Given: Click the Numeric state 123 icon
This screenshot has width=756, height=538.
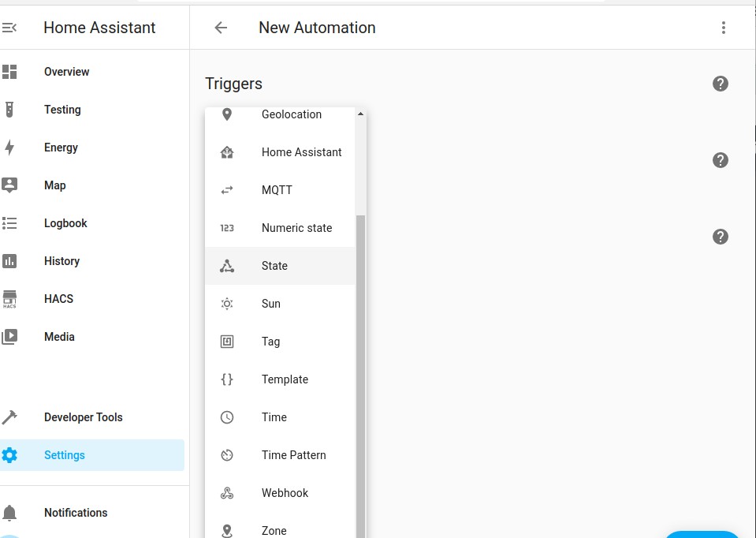Looking at the screenshot, I should click(x=226, y=228).
